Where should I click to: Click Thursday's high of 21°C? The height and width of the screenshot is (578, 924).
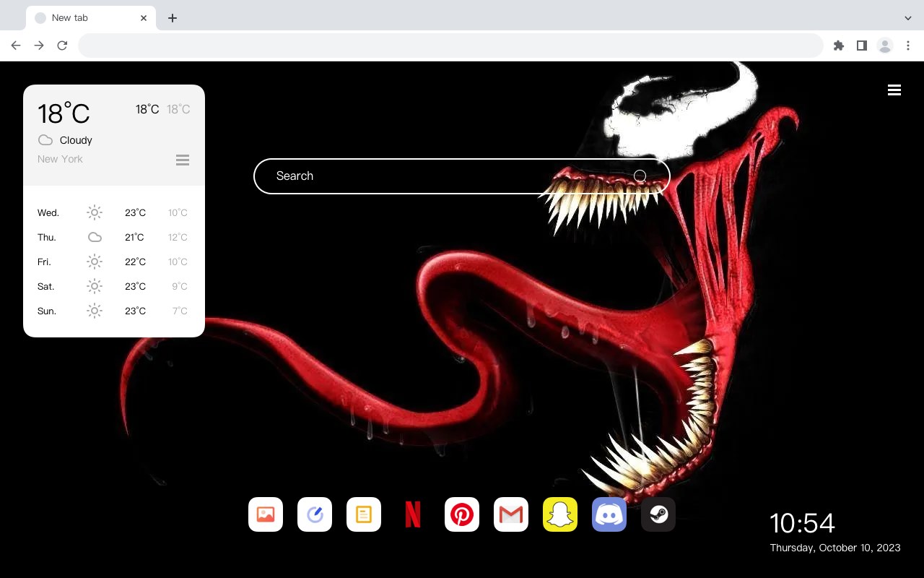[x=134, y=237]
